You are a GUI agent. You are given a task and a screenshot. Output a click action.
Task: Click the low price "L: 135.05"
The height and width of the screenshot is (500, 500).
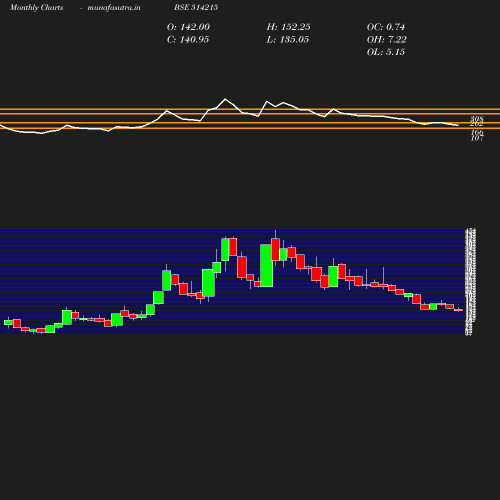click(288, 40)
